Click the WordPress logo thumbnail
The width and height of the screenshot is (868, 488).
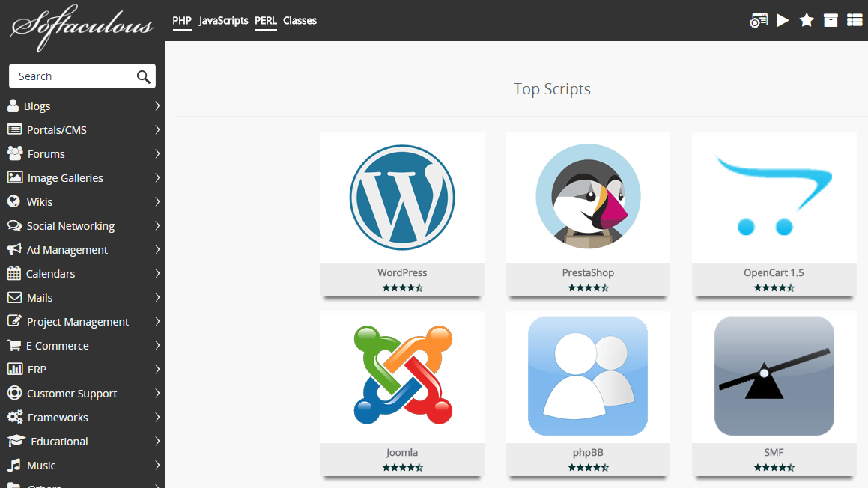402,198
